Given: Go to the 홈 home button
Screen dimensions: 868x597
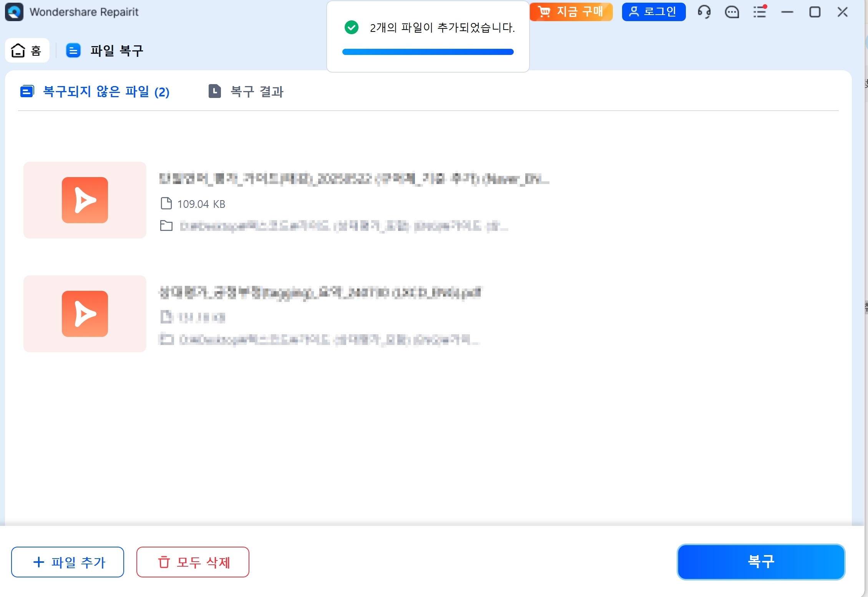Looking at the screenshot, I should [27, 50].
